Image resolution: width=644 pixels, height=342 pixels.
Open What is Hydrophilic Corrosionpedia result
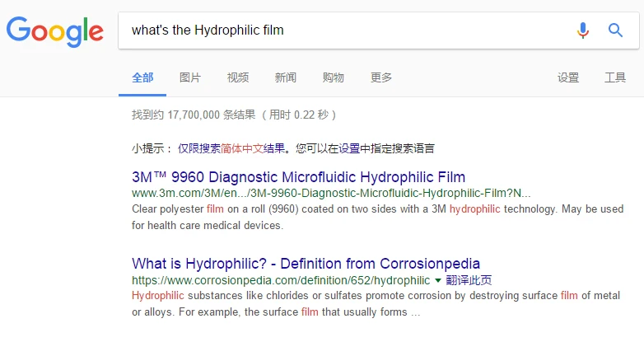tap(306, 264)
